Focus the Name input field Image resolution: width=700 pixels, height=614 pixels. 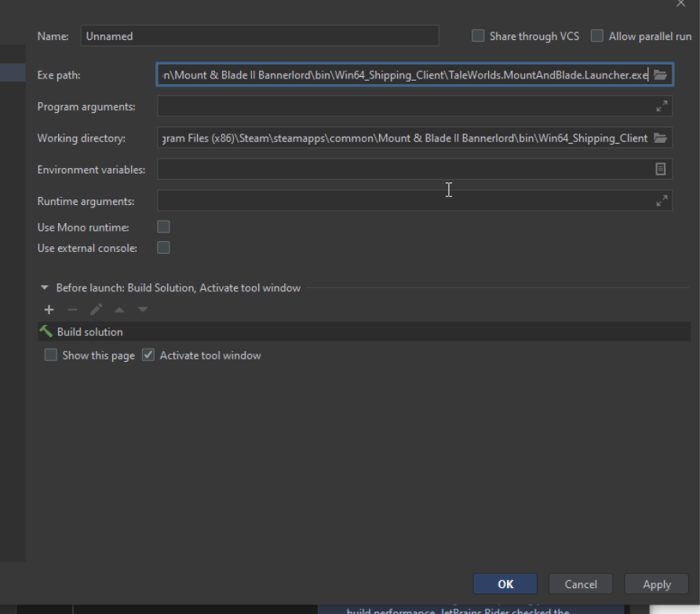pyautogui.click(x=260, y=35)
